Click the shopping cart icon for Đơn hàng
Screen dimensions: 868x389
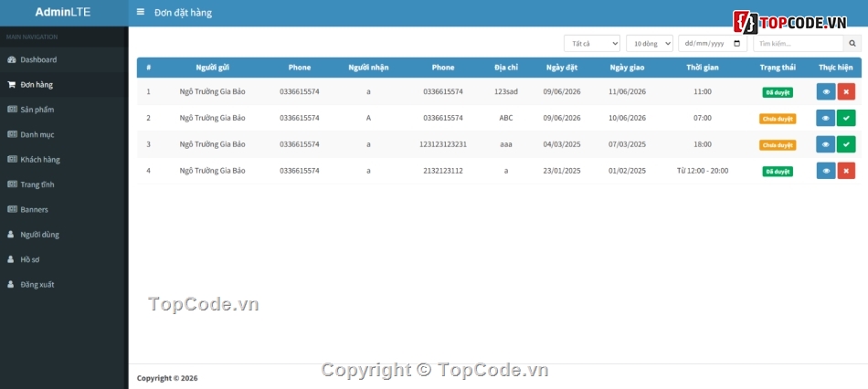[x=11, y=85]
